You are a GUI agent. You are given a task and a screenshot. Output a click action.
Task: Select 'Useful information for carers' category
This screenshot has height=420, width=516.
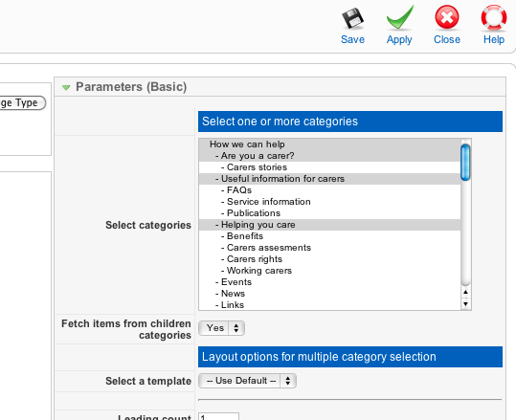[x=329, y=179]
